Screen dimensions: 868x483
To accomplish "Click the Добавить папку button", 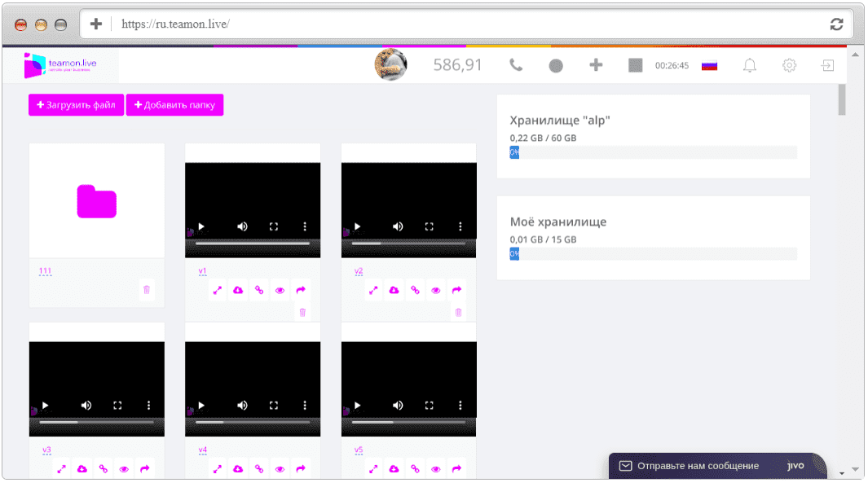I will 175,105.
